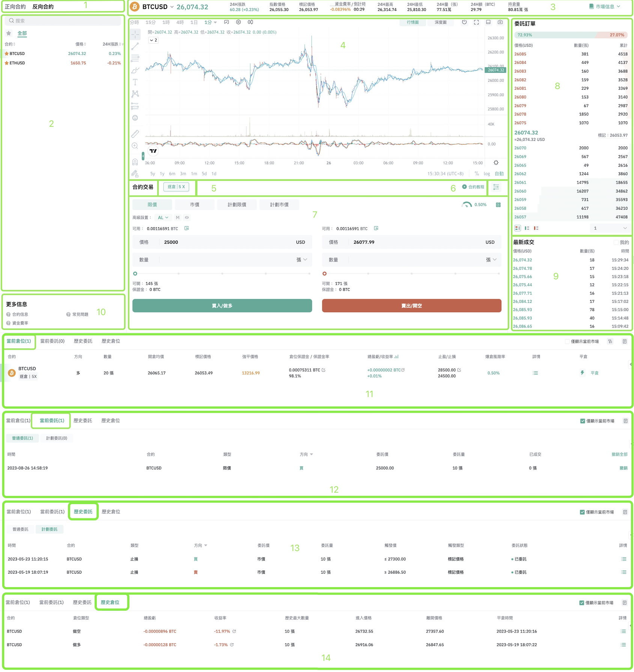Open buy-side 張 quantity unit dropdown
The height and width of the screenshot is (672, 634).
[x=302, y=260]
